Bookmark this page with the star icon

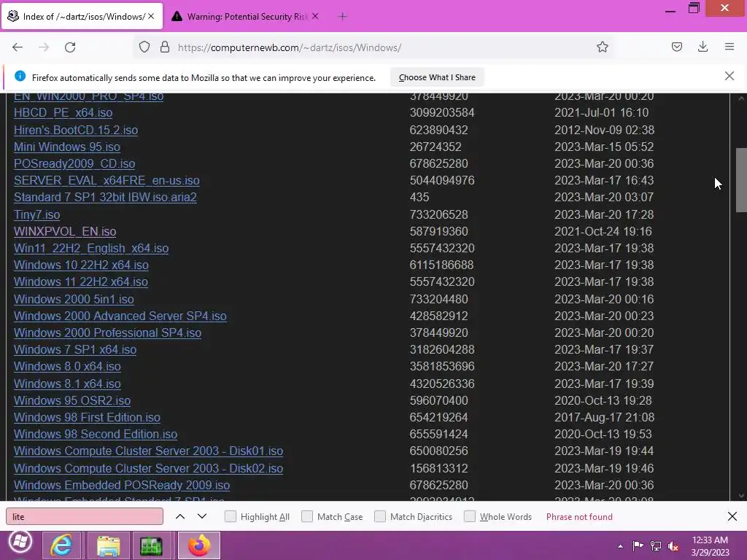point(602,47)
